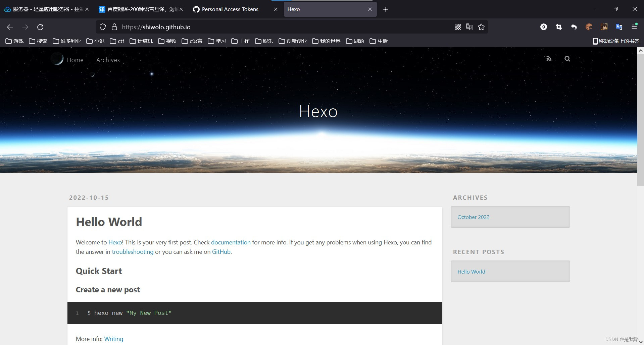
Task: Click the crop screenshot toolbar icon
Action: point(559,27)
